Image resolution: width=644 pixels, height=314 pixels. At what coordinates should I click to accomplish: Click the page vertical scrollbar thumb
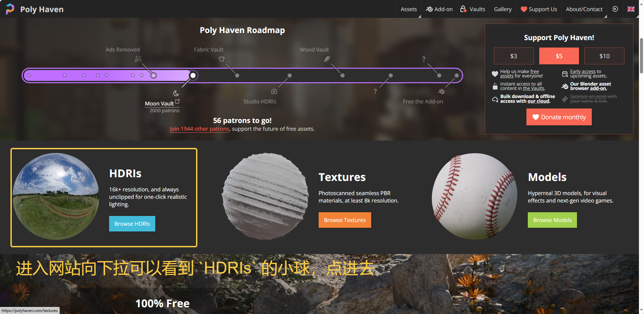tap(641, 56)
